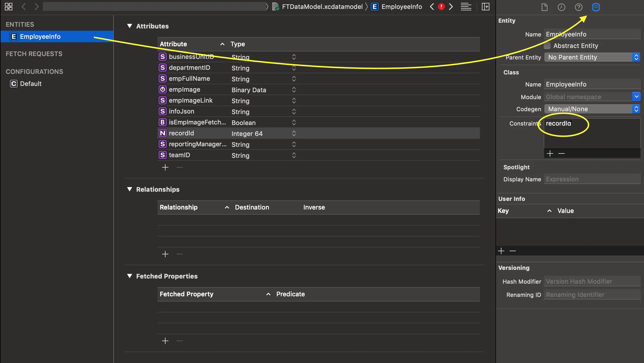Open the Quick Help inspector tab
This screenshot has height=363, width=644.
pyautogui.click(x=578, y=7)
